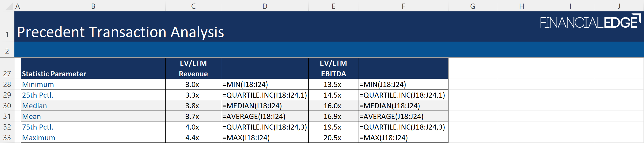Select column H header
Viewport: 644px width, 143px height.
521,6
